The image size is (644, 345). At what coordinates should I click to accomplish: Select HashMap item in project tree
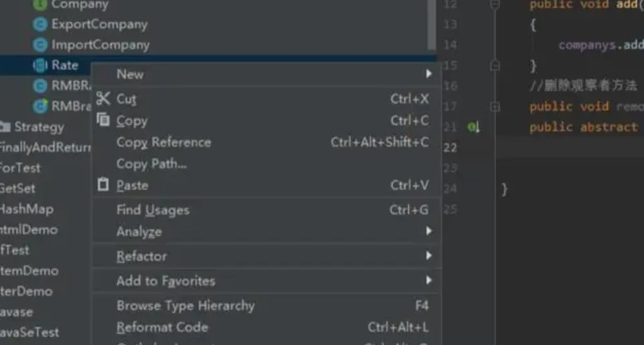coord(25,209)
